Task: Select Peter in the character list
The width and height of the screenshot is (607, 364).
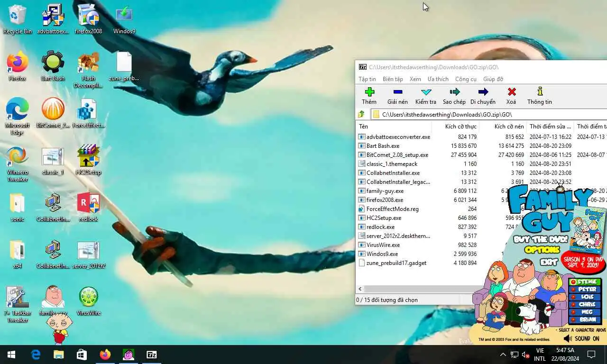Action: coord(585,290)
